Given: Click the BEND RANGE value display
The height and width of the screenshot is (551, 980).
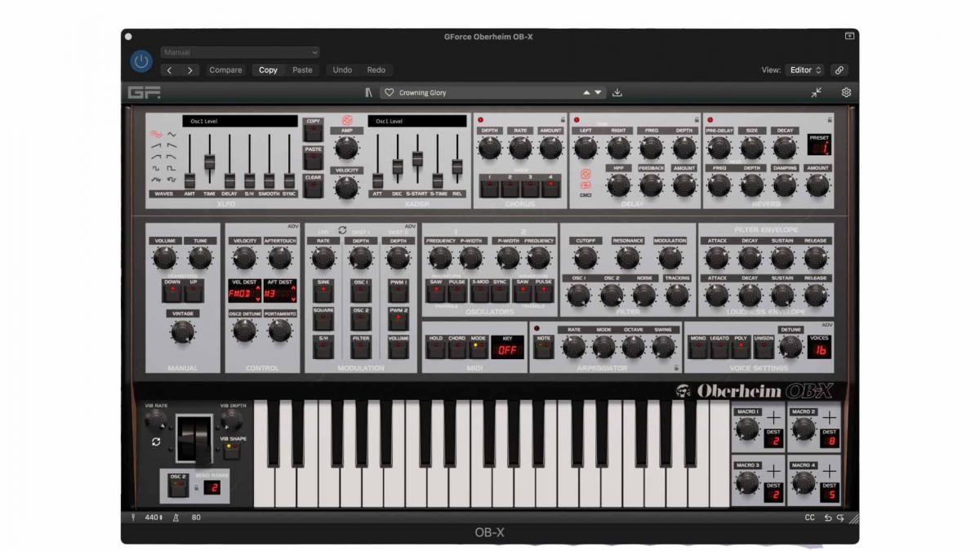Looking at the screenshot, I should tap(213, 488).
